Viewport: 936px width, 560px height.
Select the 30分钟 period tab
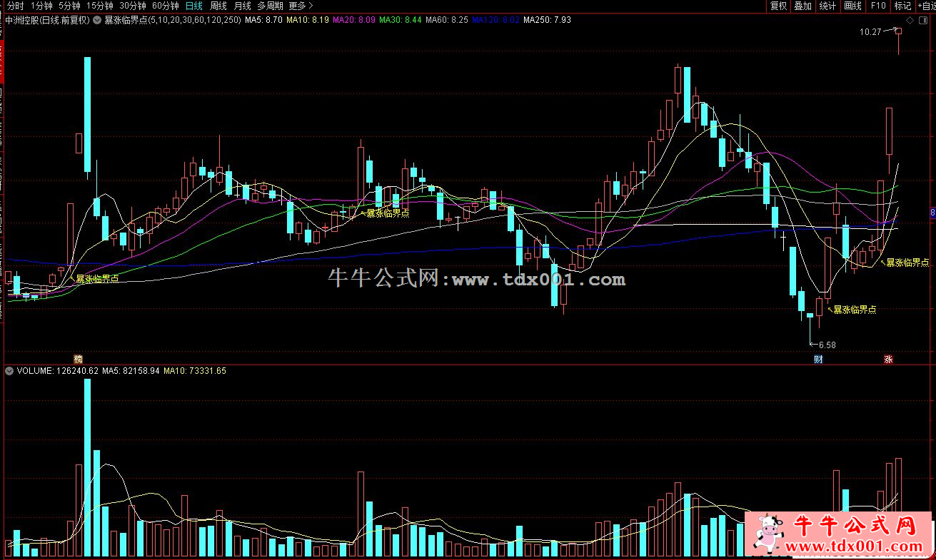(133, 6)
